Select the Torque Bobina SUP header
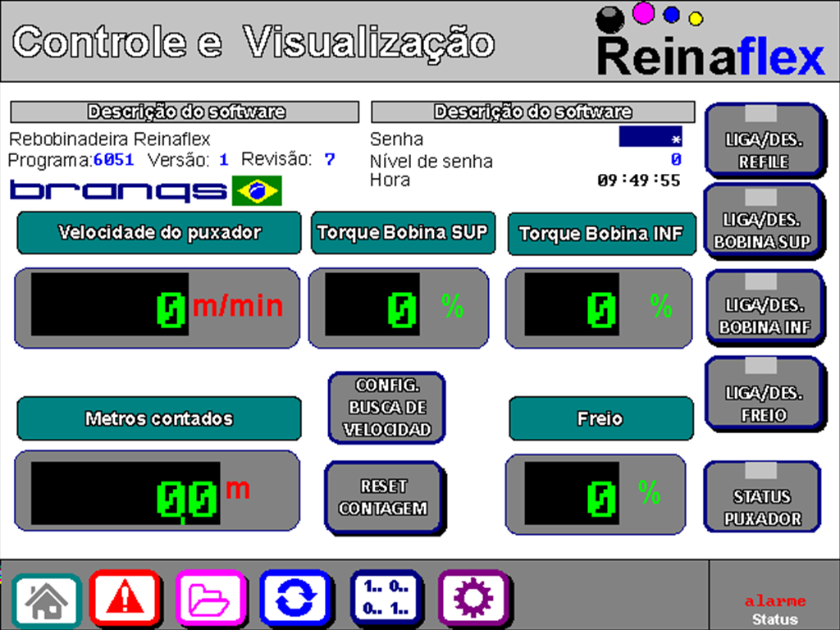840x630 pixels. [403, 233]
